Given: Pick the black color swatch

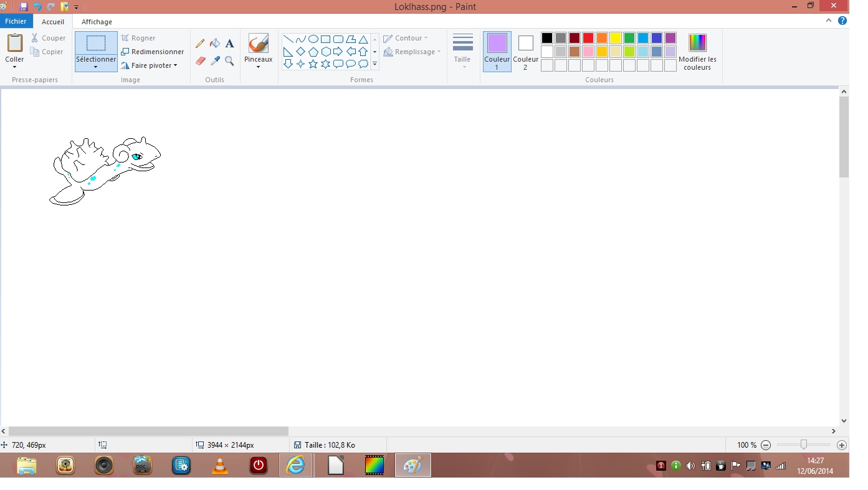Looking at the screenshot, I should click(x=547, y=38).
